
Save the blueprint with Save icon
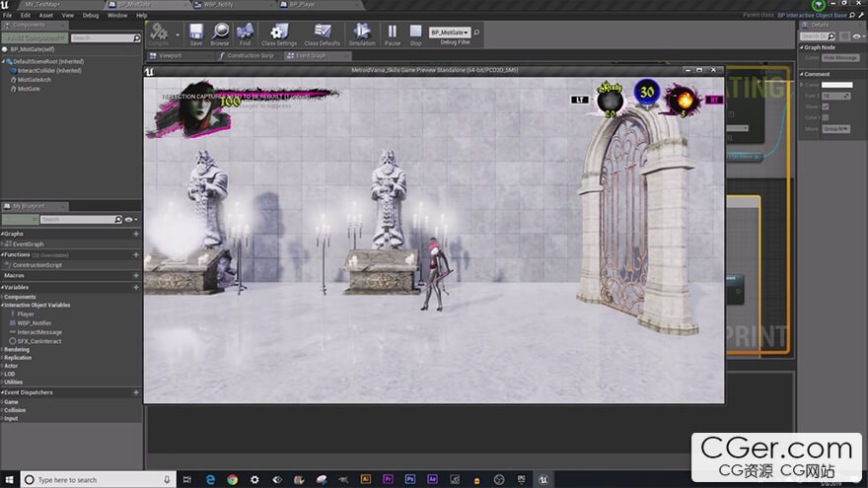(196, 34)
